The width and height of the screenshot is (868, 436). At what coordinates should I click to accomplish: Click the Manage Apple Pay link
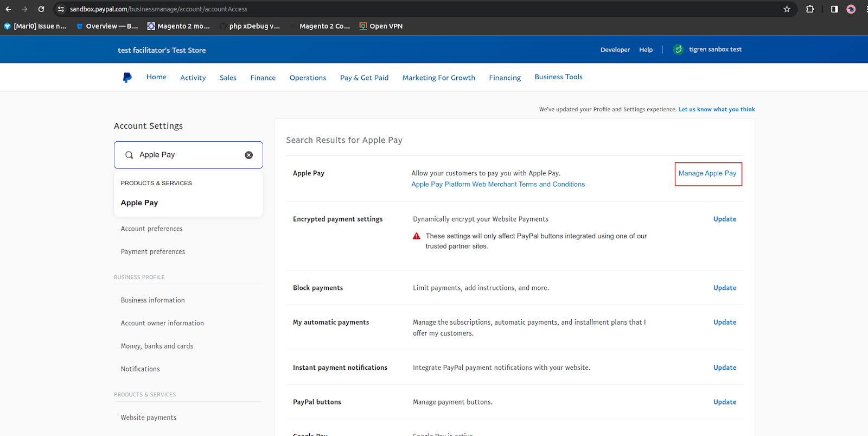[x=707, y=173]
